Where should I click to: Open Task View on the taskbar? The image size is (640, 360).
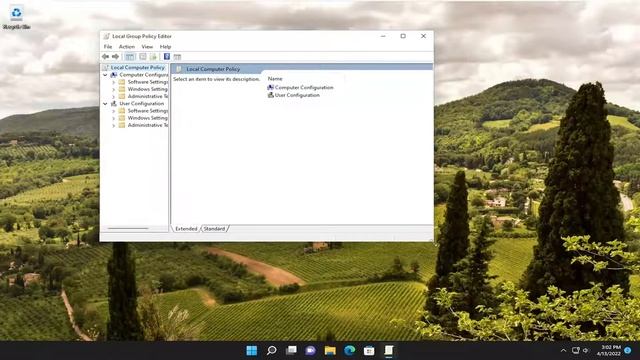pyautogui.click(x=291, y=350)
